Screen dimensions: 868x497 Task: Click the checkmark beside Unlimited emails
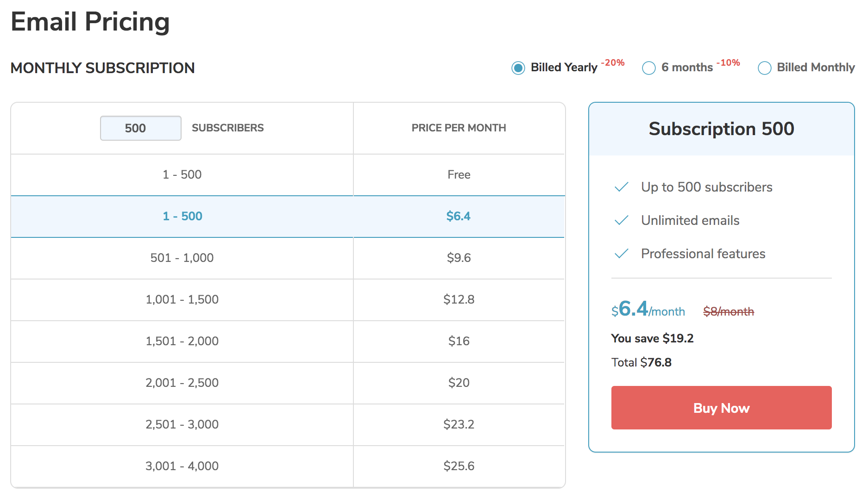click(x=621, y=220)
